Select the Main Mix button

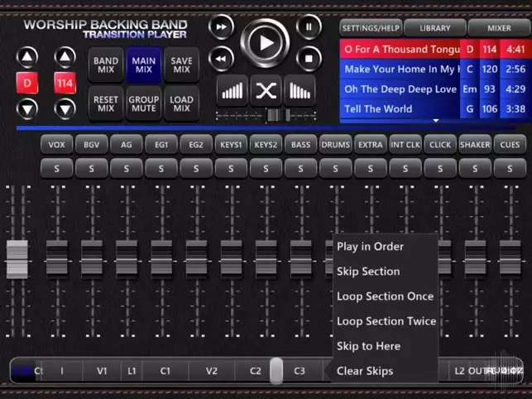pyautogui.click(x=144, y=65)
